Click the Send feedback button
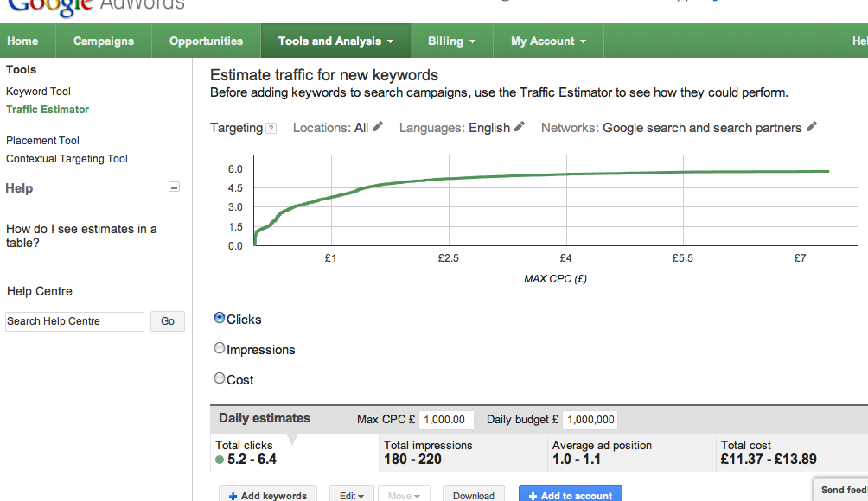Image resolution: width=868 pixels, height=501 pixels. [841, 490]
